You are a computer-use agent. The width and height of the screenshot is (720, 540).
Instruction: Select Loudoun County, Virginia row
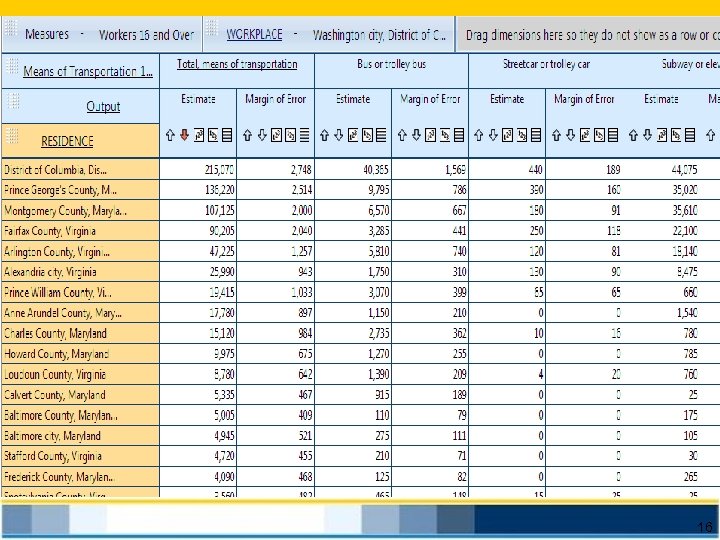pyautogui.click(x=80, y=374)
